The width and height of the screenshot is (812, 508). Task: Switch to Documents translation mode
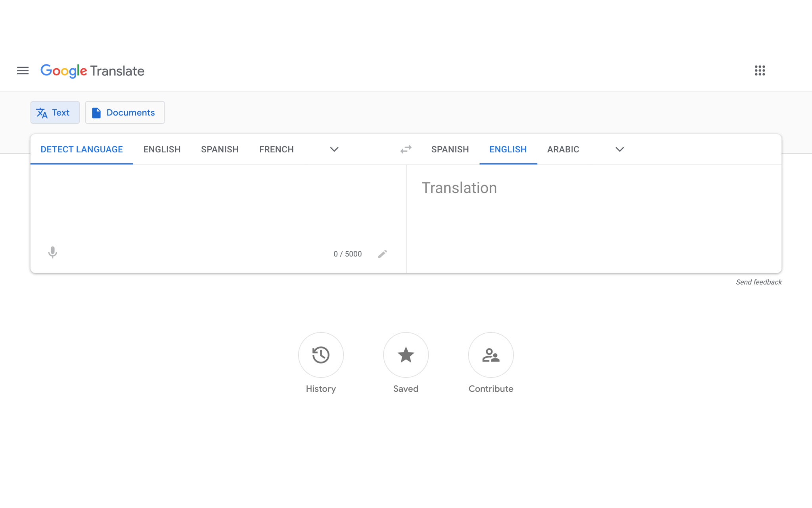[x=125, y=112]
